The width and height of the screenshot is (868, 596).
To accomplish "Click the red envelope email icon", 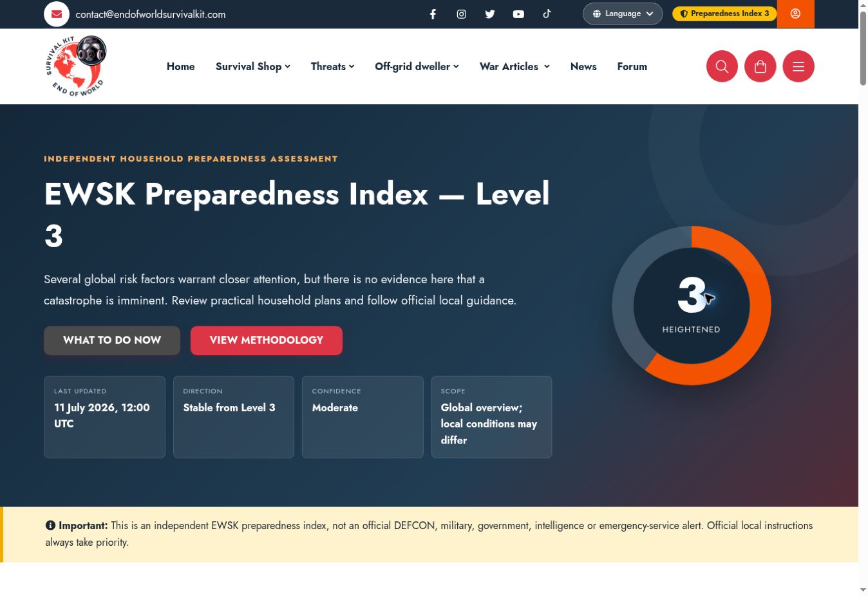I will click(x=57, y=14).
